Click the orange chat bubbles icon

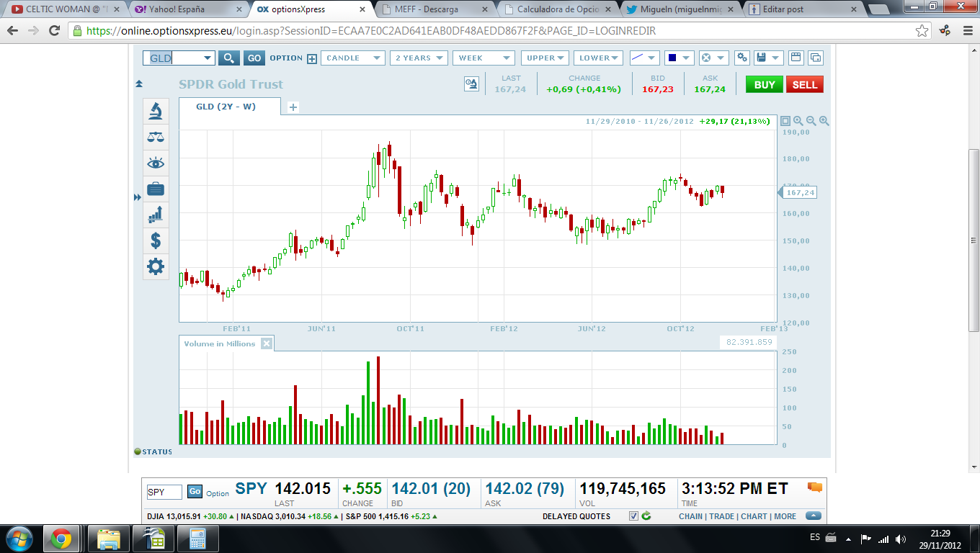coord(815,487)
